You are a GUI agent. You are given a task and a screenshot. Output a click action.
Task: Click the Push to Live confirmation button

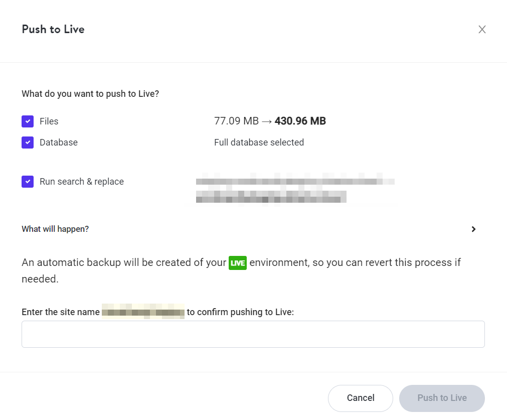click(x=442, y=398)
